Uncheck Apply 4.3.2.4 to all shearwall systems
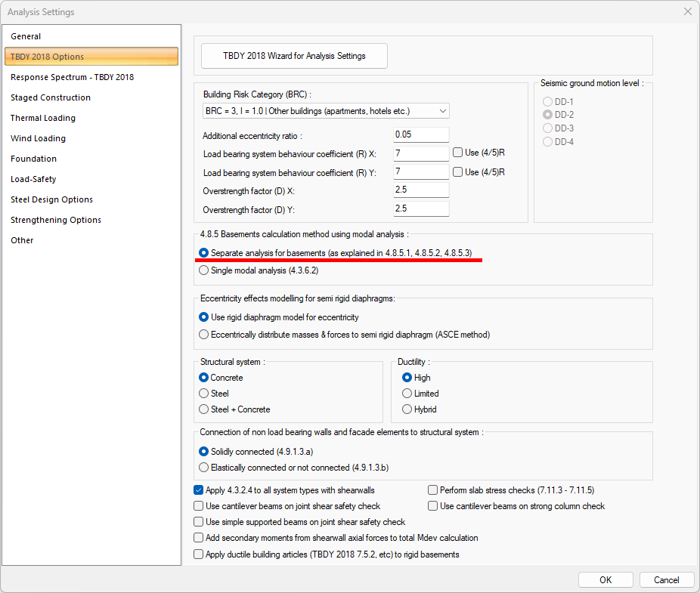 point(199,490)
